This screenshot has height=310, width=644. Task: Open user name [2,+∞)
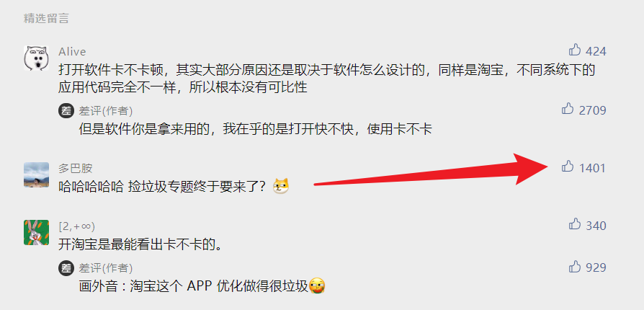pyautogui.click(x=77, y=226)
